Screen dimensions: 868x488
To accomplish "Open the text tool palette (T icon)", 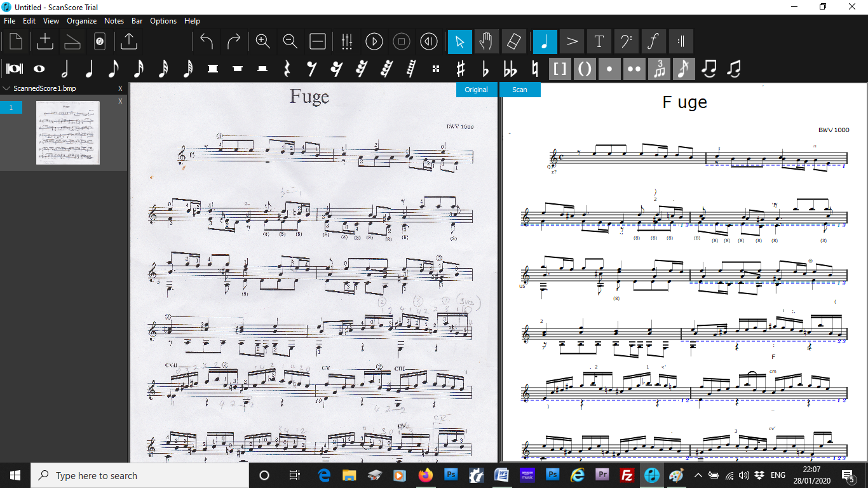I will pyautogui.click(x=599, y=42).
